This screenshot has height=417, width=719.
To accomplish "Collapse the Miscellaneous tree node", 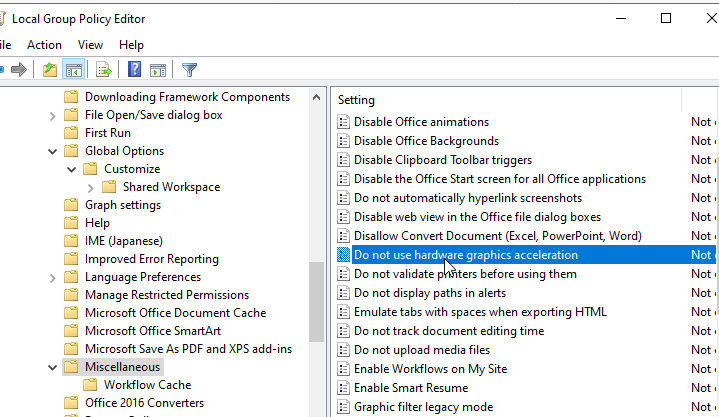I will point(52,367).
